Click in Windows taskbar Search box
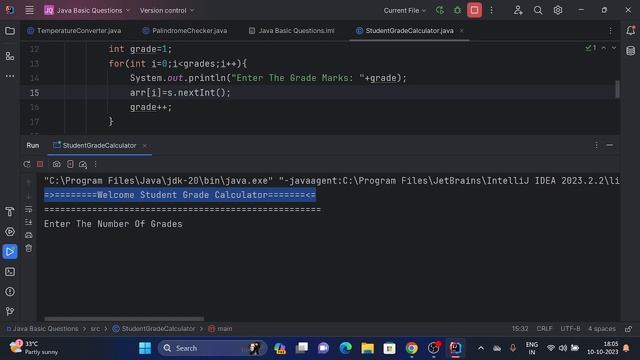 (212, 348)
